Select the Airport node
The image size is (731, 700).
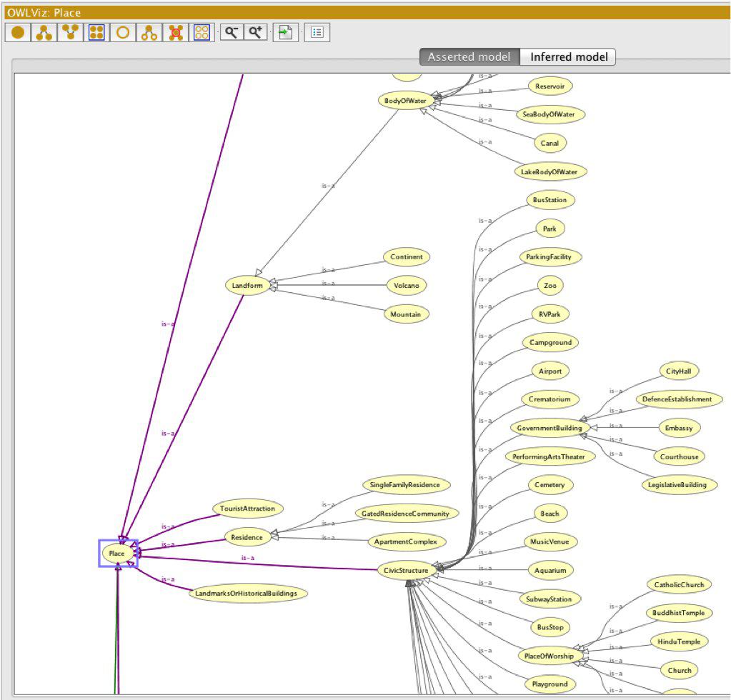[550, 371]
